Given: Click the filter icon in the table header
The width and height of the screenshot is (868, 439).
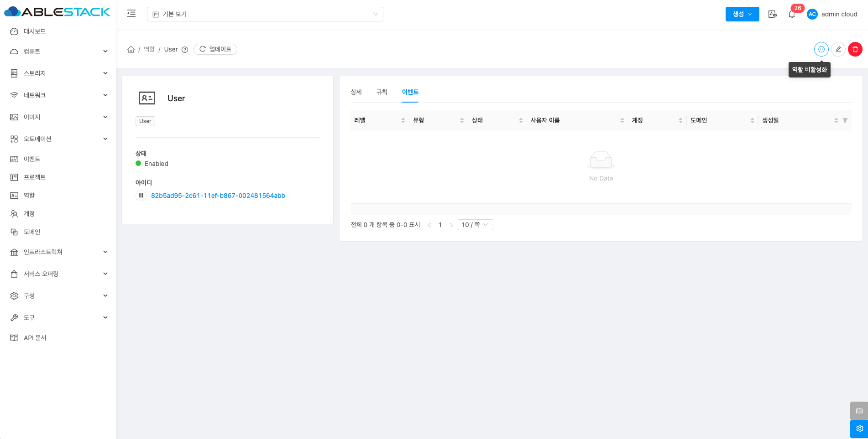Looking at the screenshot, I should [845, 120].
